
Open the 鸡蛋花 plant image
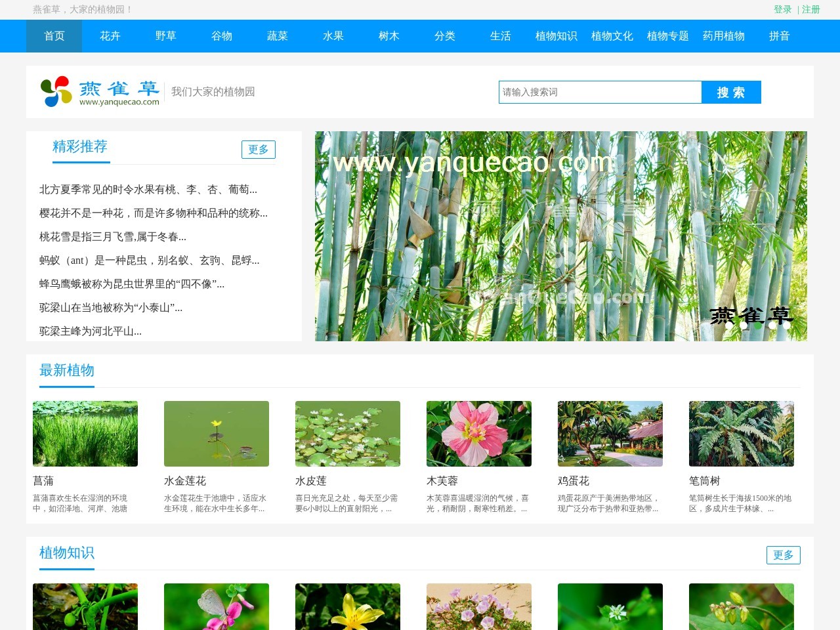pyautogui.click(x=610, y=434)
